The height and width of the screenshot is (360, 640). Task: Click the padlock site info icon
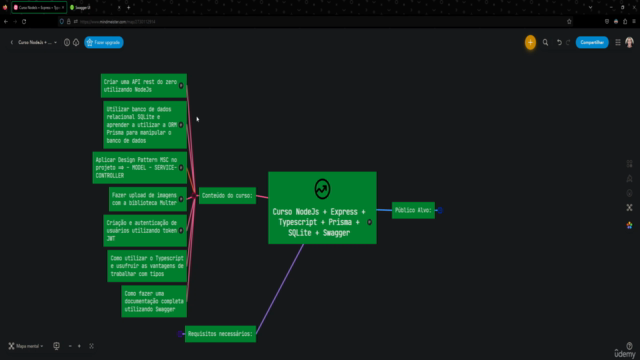69,22
